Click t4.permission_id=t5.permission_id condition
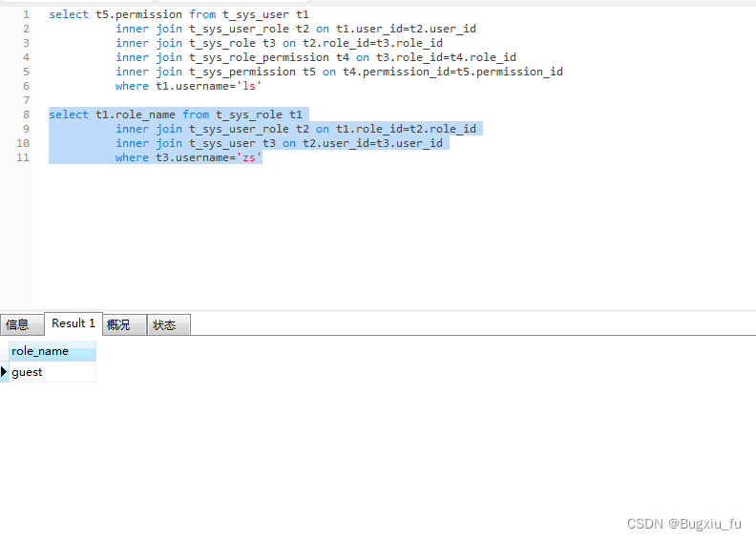Image resolution: width=756 pixels, height=540 pixels. tap(452, 72)
